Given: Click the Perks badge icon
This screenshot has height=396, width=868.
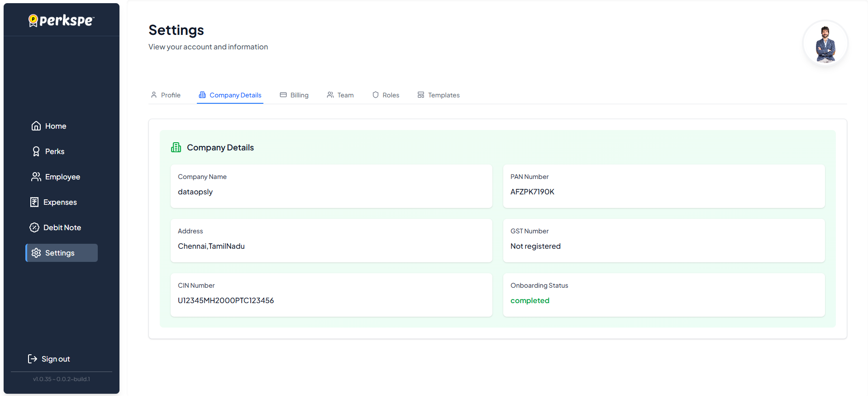Looking at the screenshot, I should (x=36, y=151).
